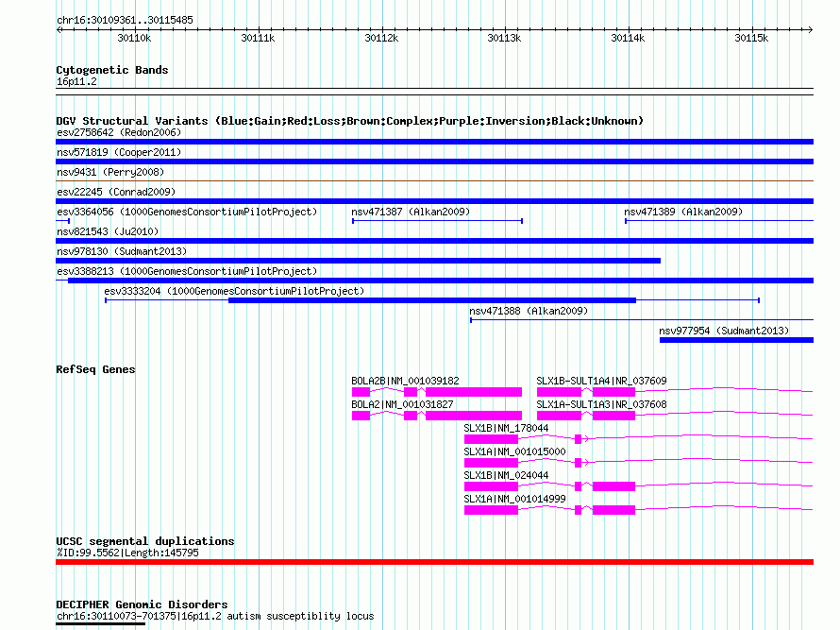Click the 30110k ruler tick label
This screenshot has width=840, height=630.
[134, 38]
